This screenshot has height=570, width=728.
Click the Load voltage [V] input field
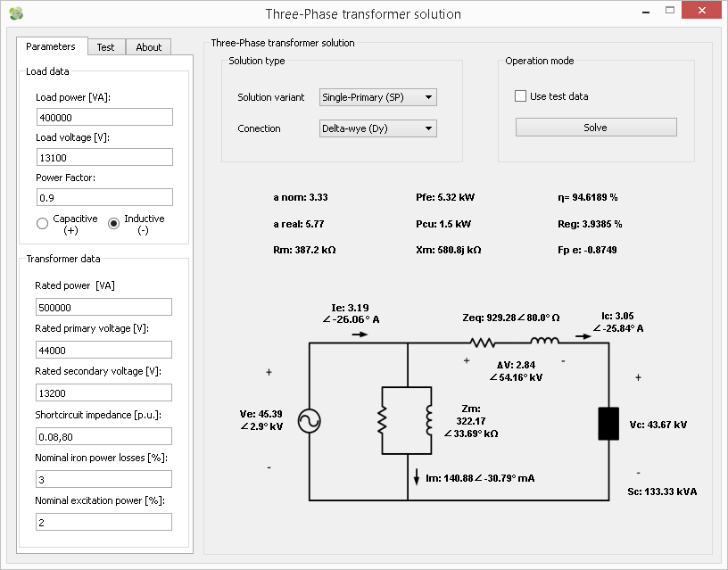click(x=104, y=157)
